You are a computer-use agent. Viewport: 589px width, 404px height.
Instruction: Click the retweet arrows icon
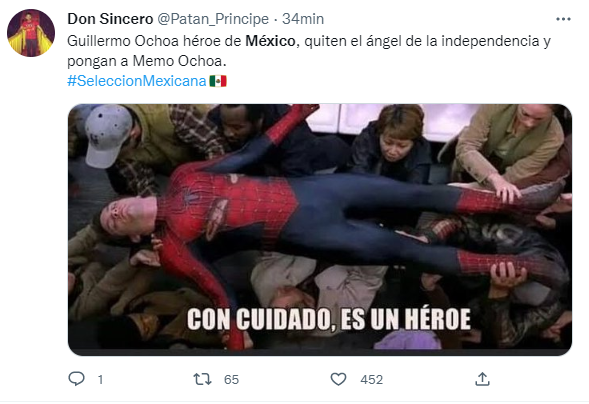pyautogui.click(x=202, y=379)
